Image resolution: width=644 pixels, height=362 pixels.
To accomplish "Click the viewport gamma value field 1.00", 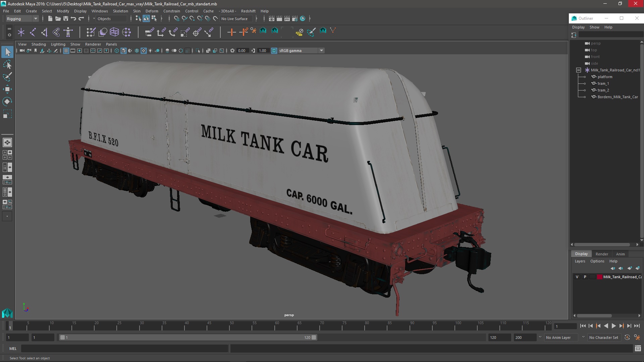I will 263,51.
